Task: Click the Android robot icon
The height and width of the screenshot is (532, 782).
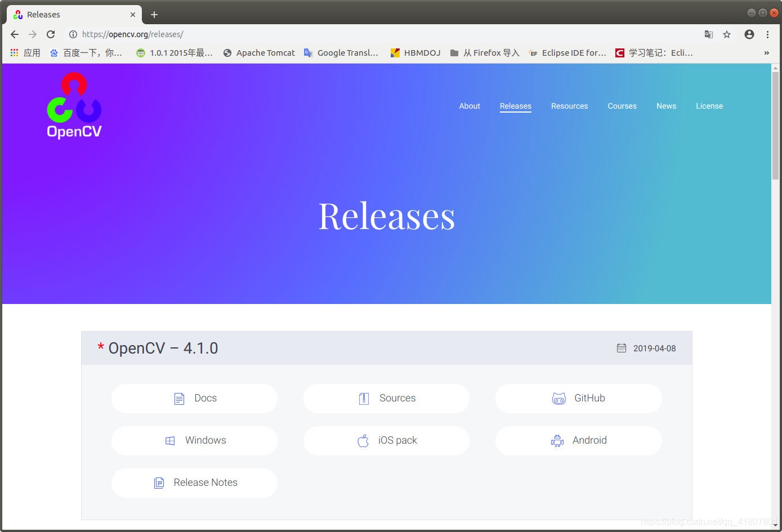Action: [x=557, y=441]
